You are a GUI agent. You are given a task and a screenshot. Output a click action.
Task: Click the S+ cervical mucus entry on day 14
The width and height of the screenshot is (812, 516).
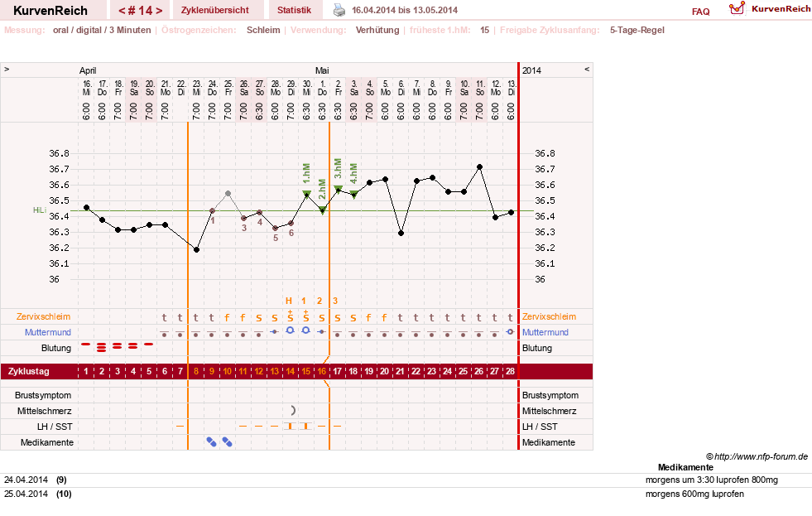tap(290, 316)
